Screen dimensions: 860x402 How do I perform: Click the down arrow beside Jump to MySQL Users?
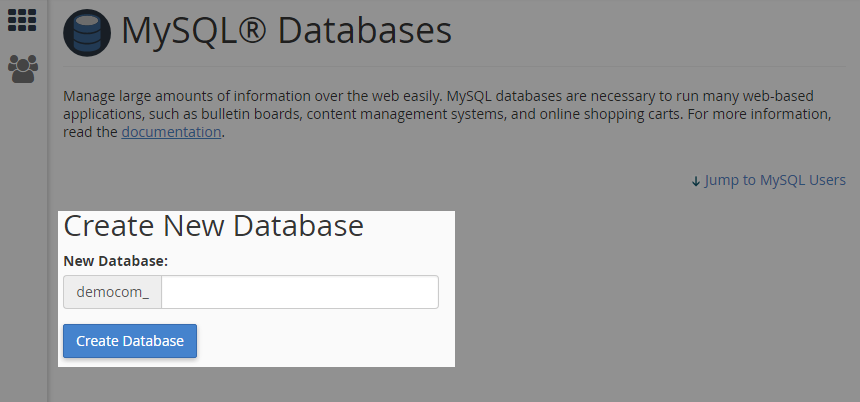click(x=695, y=181)
